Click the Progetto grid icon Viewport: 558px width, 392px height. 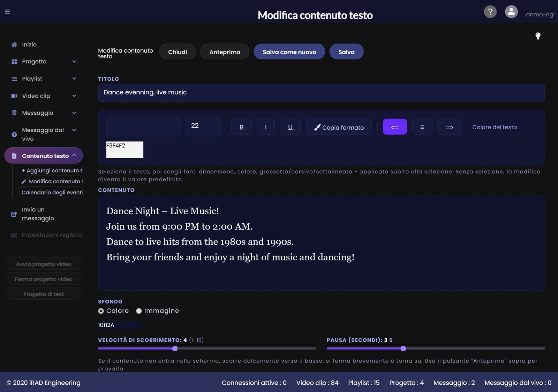click(x=14, y=62)
